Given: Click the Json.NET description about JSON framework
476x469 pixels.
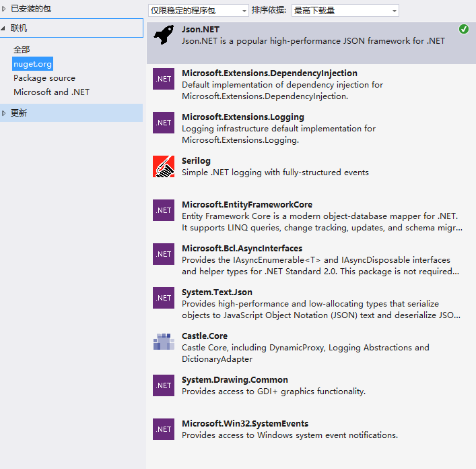Looking at the screenshot, I should coord(313,41).
